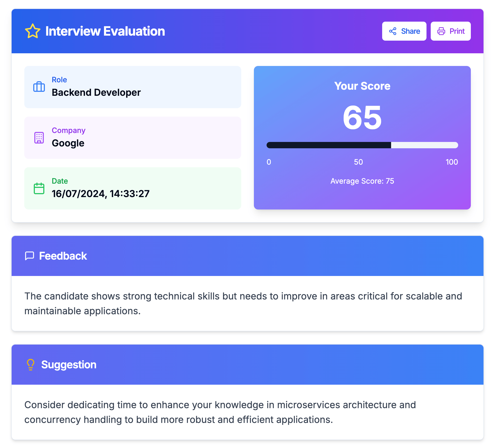
Task: Click the Google company name
Action: (x=68, y=143)
